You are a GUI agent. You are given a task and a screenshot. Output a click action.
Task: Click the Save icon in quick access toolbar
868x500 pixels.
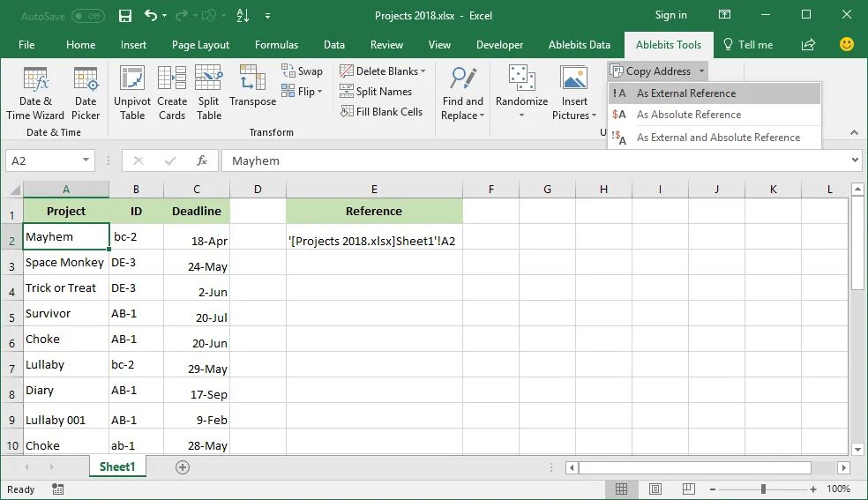click(x=125, y=16)
